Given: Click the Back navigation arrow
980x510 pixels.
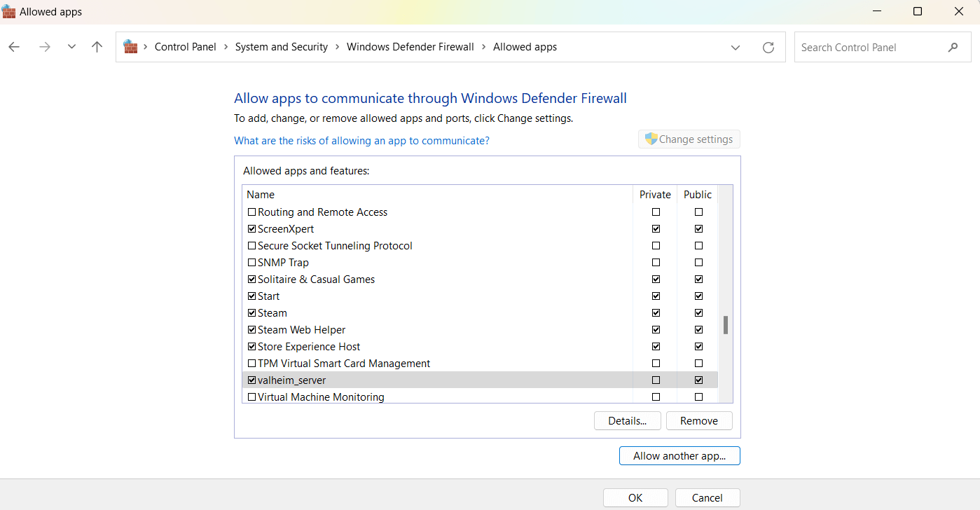Looking at the screenshot, I should click(x=14, y=47).
